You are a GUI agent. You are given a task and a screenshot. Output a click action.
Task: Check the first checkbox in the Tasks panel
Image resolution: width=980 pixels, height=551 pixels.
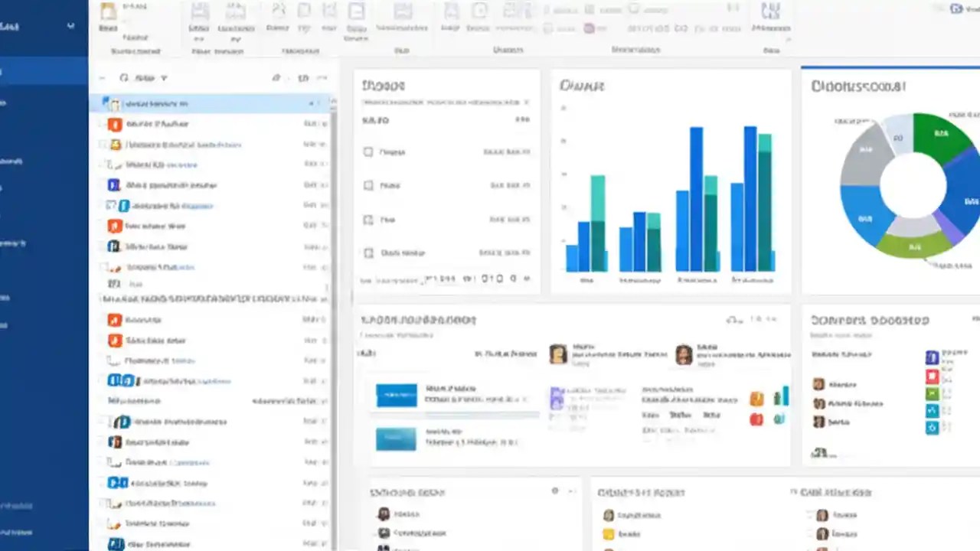pos(368,152)
